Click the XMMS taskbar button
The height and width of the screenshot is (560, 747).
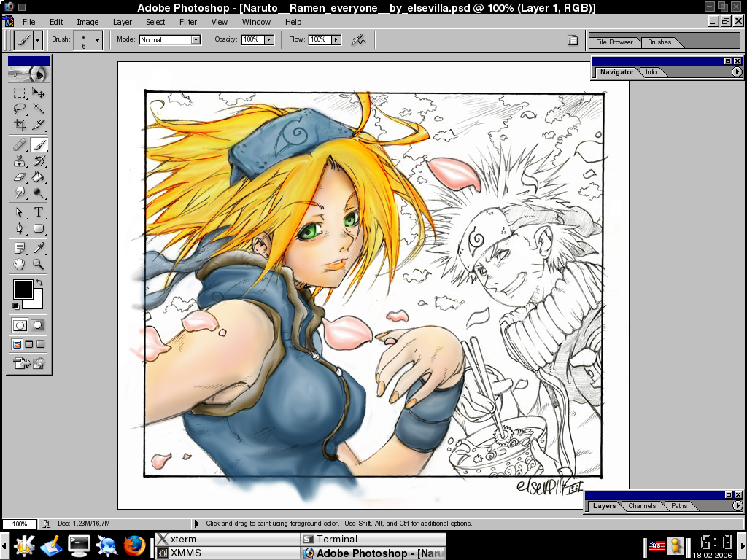[228, 553]
